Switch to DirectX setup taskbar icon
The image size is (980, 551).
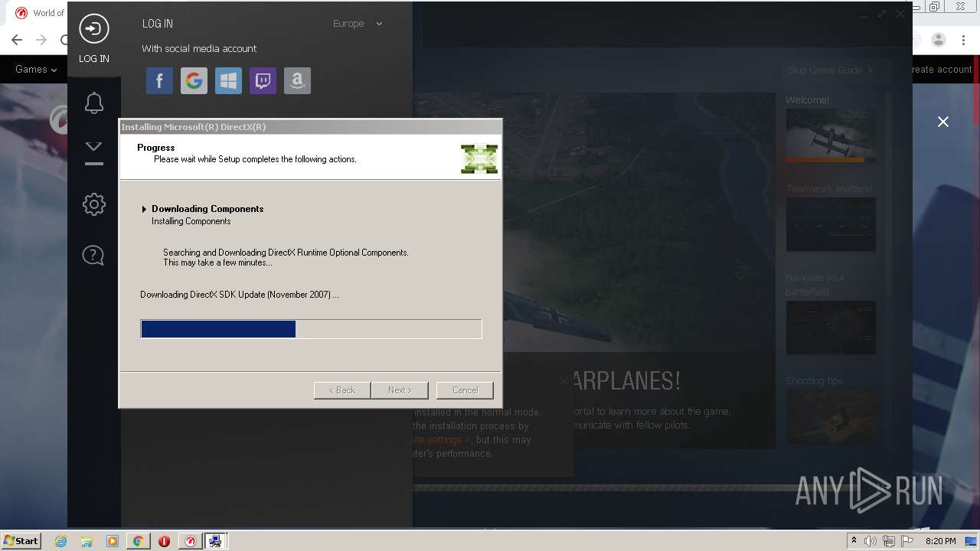[215, 541]
